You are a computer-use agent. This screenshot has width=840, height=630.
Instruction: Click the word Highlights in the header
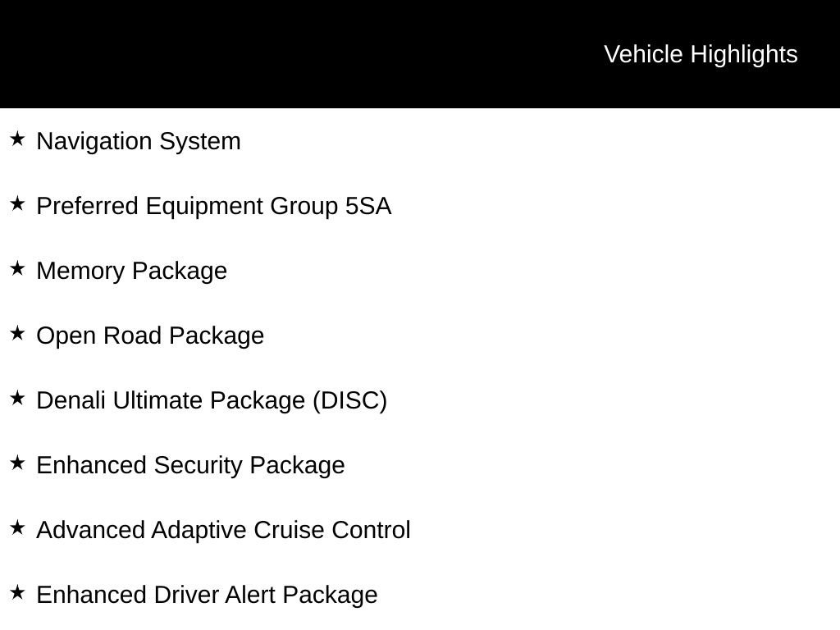pyautogui.click(x=744, y=55)
